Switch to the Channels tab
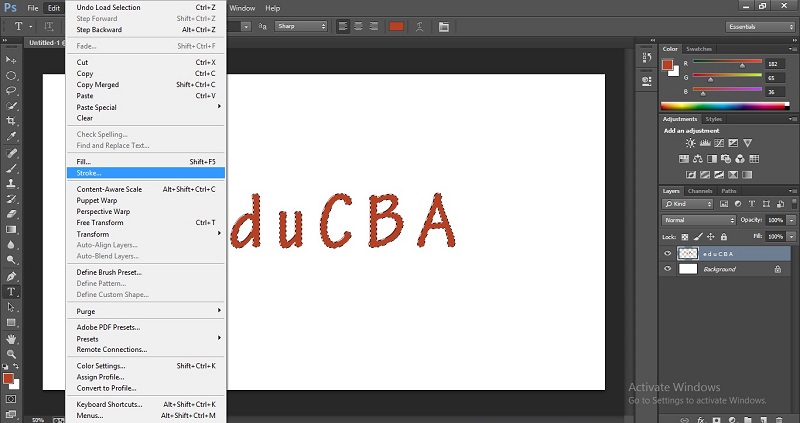This screenshot has width=800, height=423. (x=700, y=191)
